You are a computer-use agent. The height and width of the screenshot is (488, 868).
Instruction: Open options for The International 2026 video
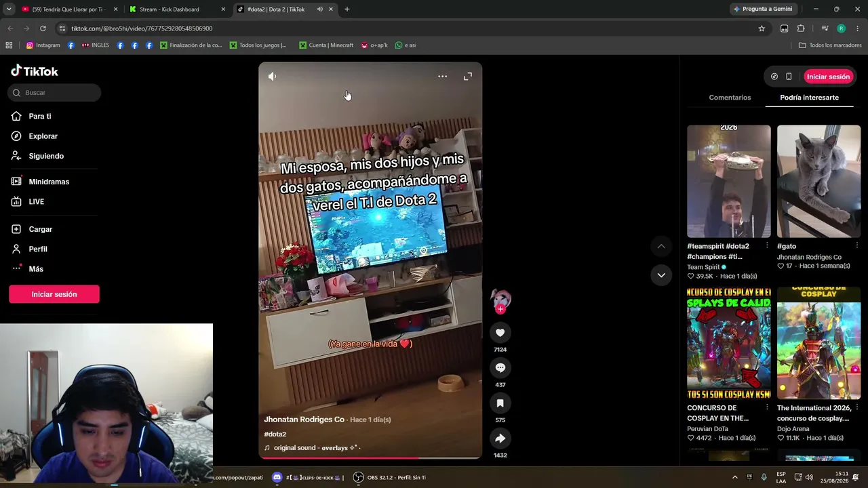tap(856, 408)
